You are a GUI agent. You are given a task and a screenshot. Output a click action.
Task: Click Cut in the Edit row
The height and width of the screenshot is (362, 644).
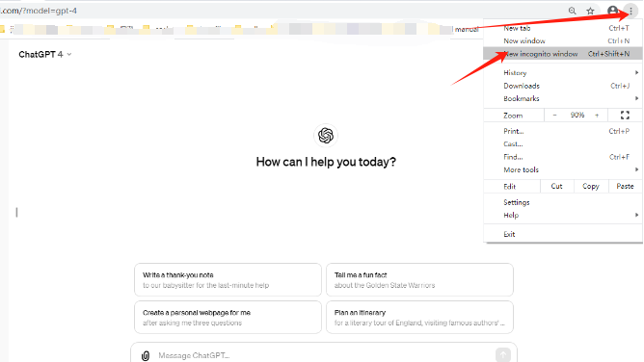pyautogui.click(x=556, y=186)
